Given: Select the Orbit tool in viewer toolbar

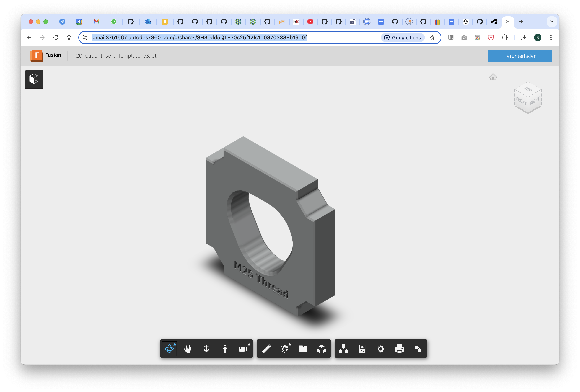Looking at the screenshot, I should 169,349.
